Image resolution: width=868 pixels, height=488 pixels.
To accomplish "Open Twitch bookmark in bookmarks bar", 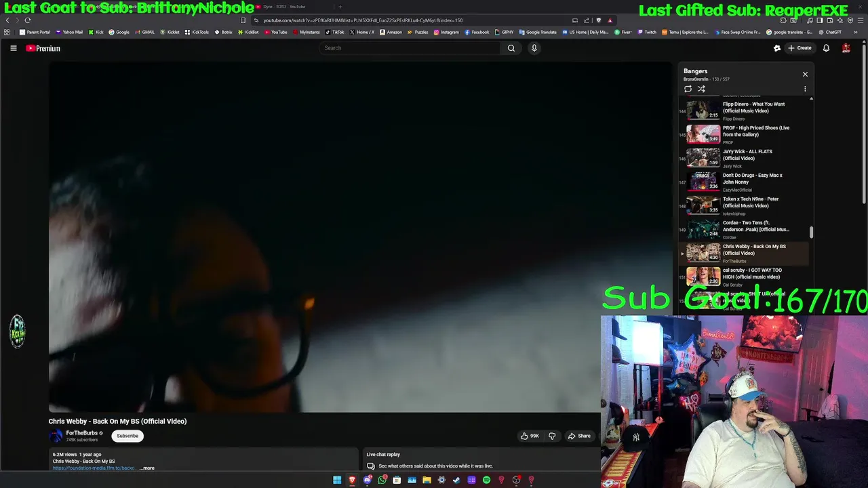I will [646, 32].
